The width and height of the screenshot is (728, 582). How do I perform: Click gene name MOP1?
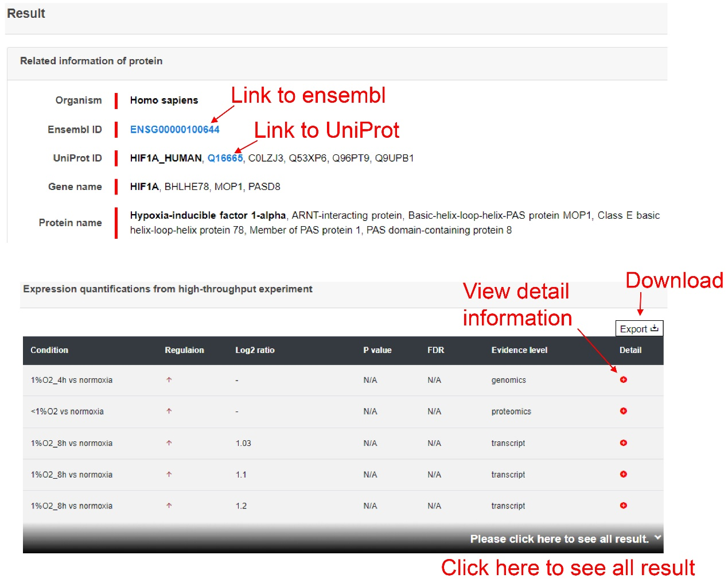coord(228,187)
